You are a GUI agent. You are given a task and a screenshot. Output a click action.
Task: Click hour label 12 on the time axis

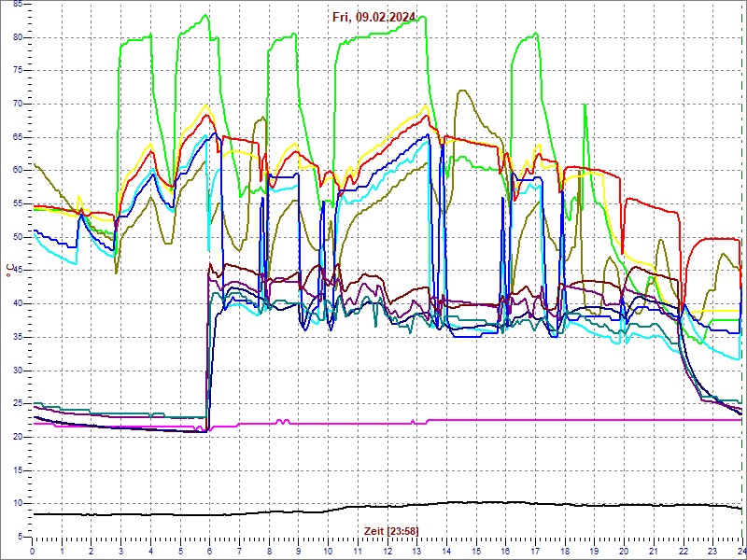(387, 551)
